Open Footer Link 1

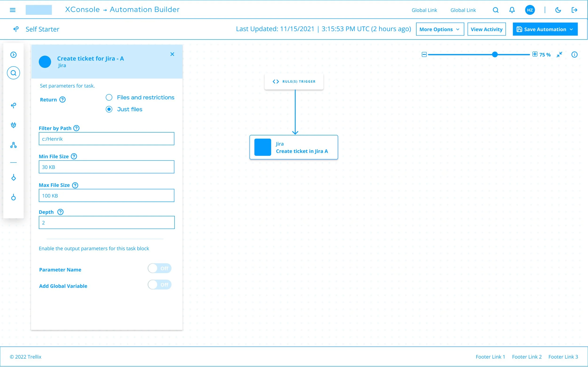tap(490, 356)
